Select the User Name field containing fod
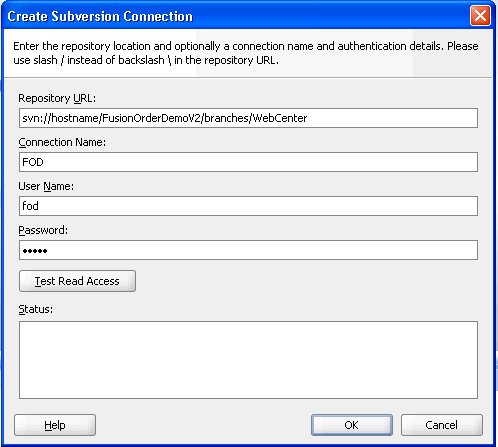This screenshot has height=447, width=498. click(x=248, y=206)
